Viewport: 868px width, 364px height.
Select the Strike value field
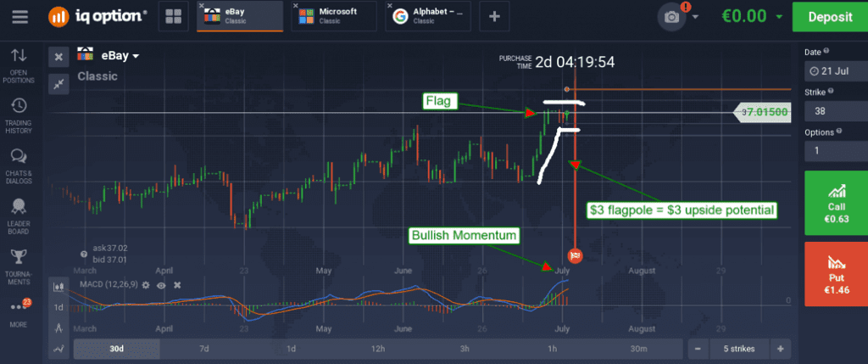pyautogui.click(x=836, y=111)
